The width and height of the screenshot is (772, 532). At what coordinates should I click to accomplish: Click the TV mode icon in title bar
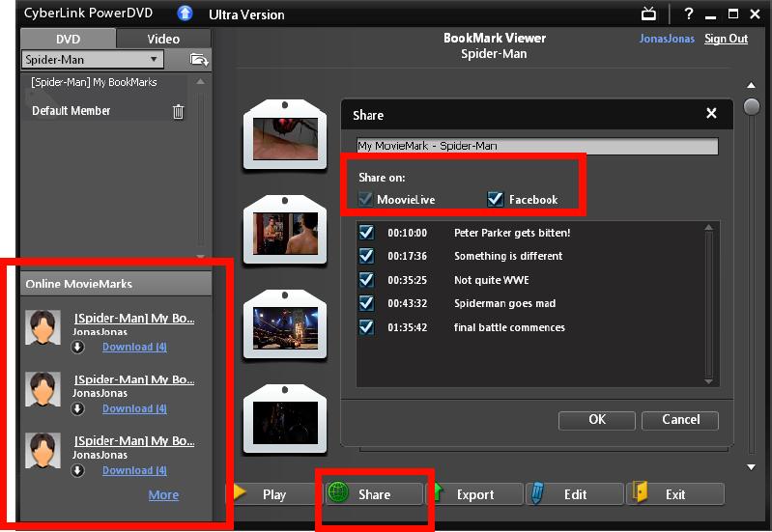click(648, 14)
